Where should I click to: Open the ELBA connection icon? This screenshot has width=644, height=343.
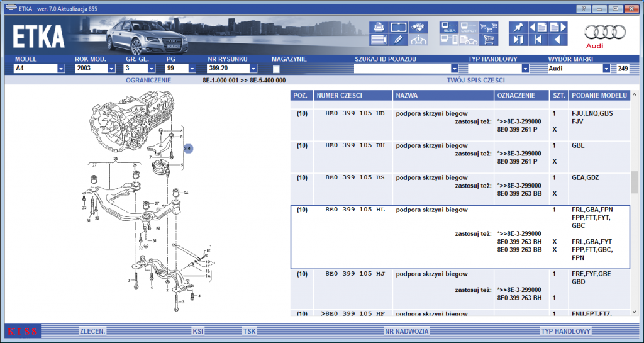click(448, 28)
